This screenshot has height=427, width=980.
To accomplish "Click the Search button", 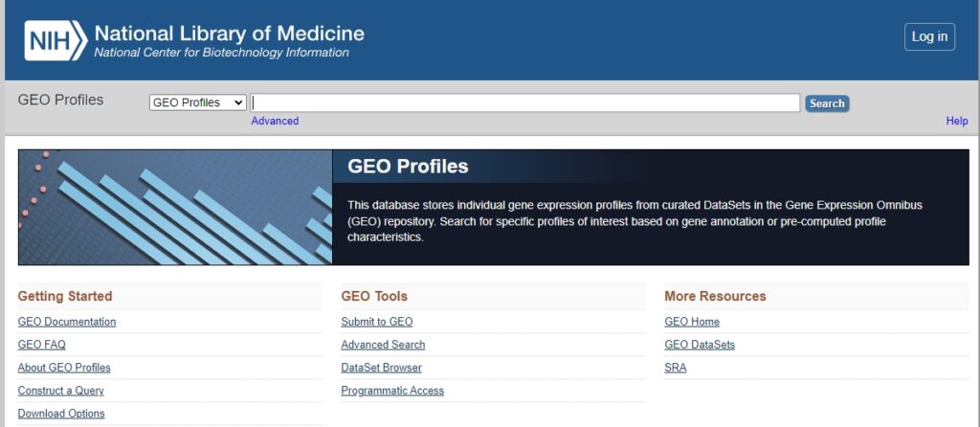I will (827, 103).
